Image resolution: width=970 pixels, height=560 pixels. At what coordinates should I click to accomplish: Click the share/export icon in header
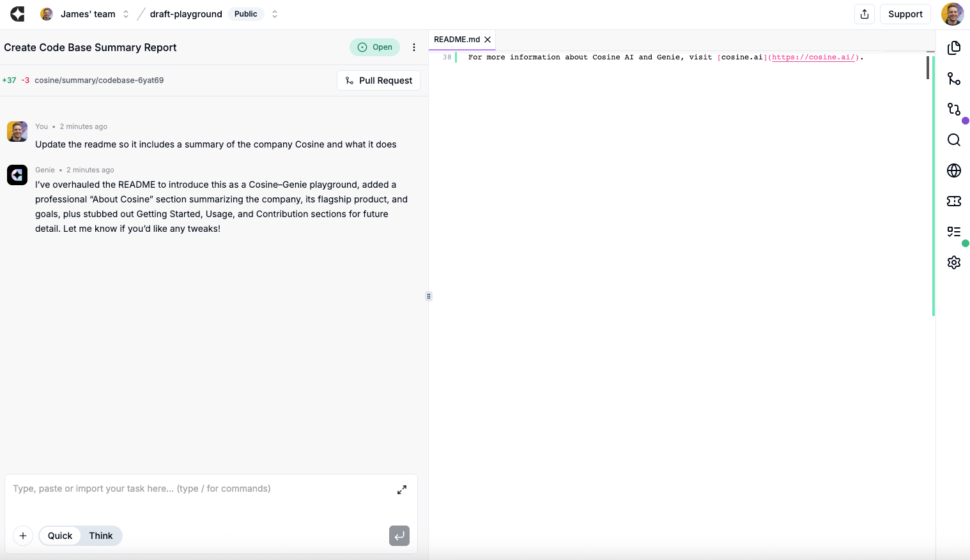click(864, 14)
